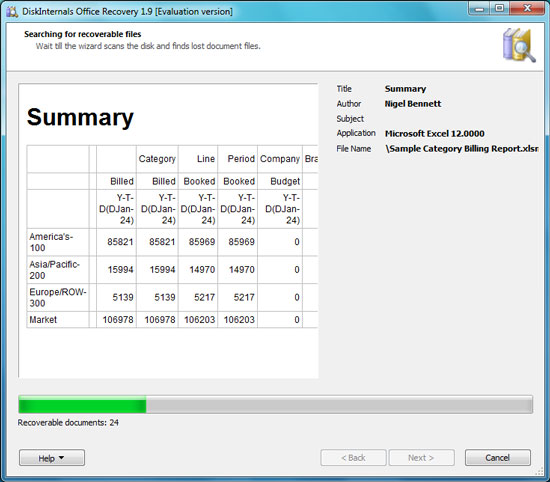Close the Office Recovery window
Screen dimensions: 550x482
click(527, 8)
